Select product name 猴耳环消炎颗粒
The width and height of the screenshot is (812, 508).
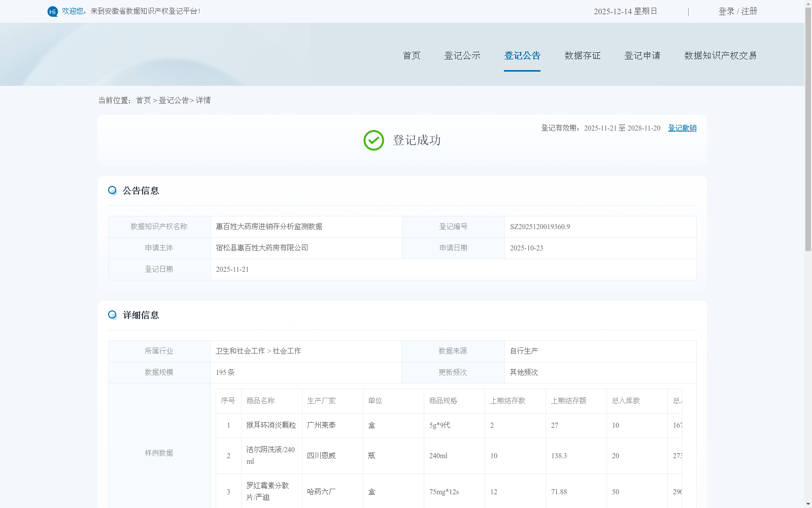[x=271, y=425]
